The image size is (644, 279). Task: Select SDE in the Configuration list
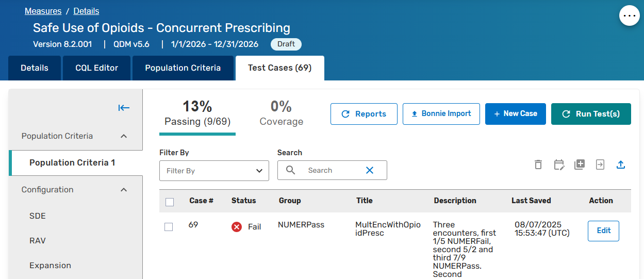(x=38, y=216)
